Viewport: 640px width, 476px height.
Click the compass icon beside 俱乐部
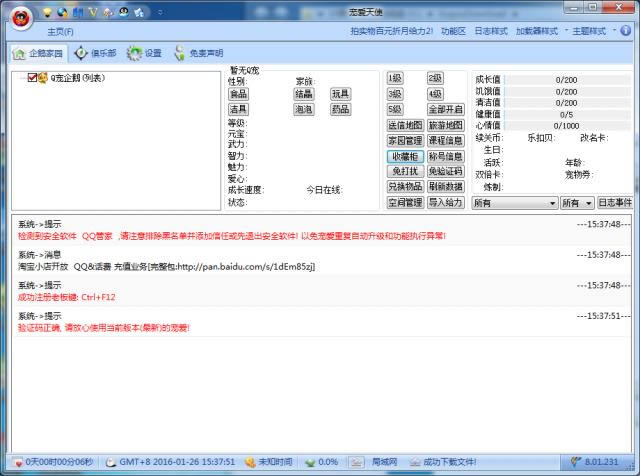coord(81,53)
